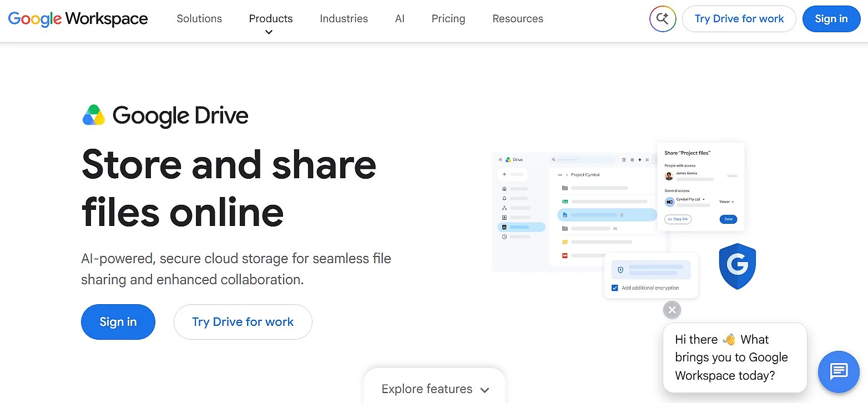Click the 'Add additional encryption' checkbox in illustration

pos(614,288)
